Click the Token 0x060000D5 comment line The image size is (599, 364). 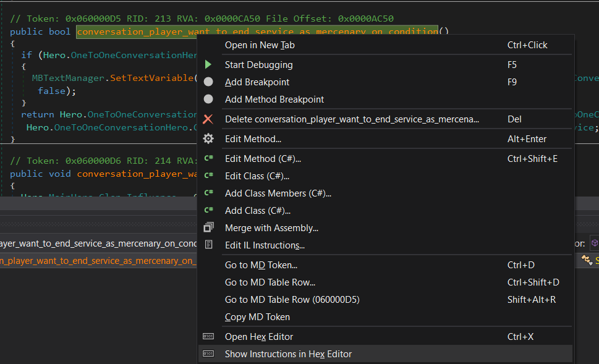(x=202, y=19)
